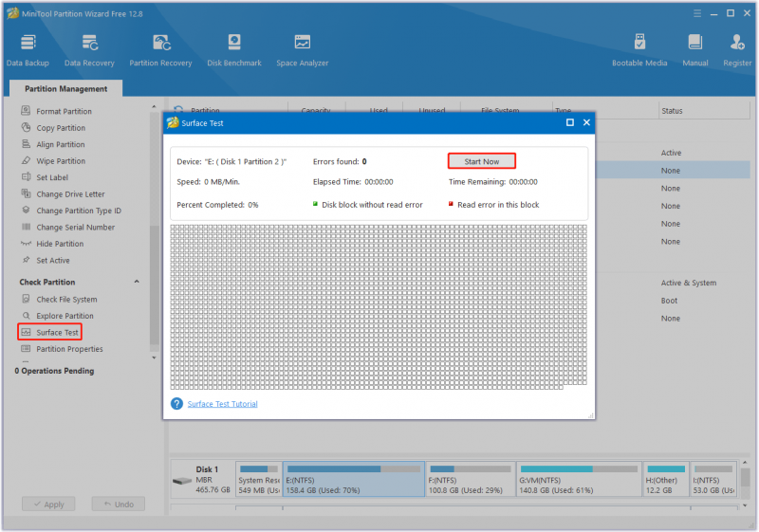Screen dimensions: 759x532
Task: Click the sidebar scroll up arrow
Action: pyautogui.click(x=154, y=107)
